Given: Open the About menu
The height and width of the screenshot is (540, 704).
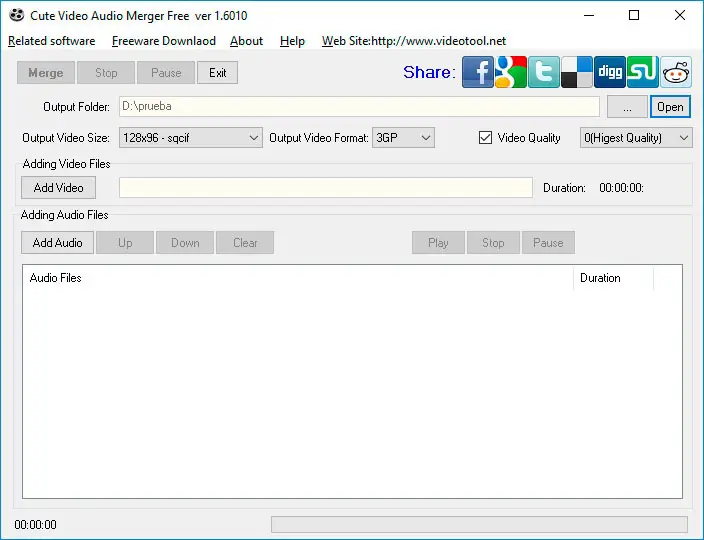Looking at the screenshot, I should pyautogui.click(x=246, y=41).
